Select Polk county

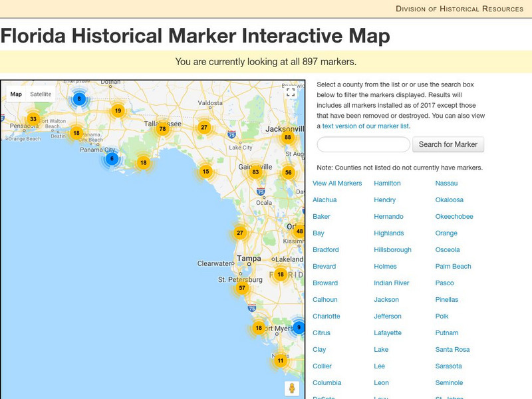[x=442, y=317]
